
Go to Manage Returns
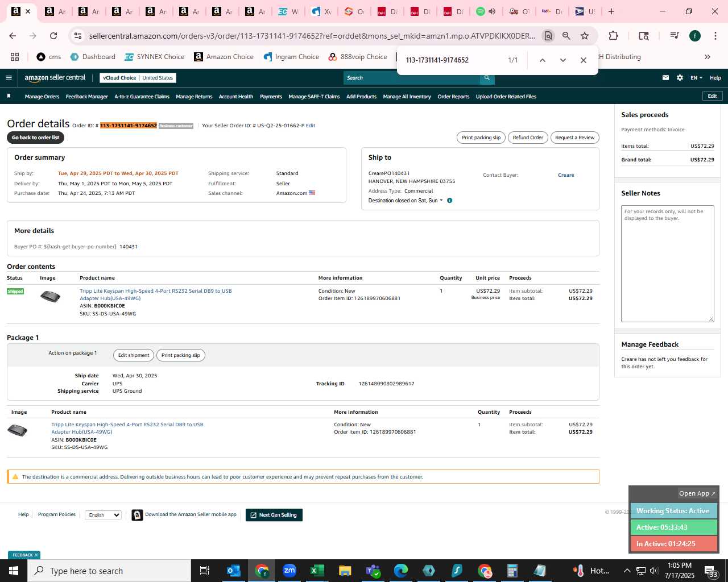click(x=194, y=97)
